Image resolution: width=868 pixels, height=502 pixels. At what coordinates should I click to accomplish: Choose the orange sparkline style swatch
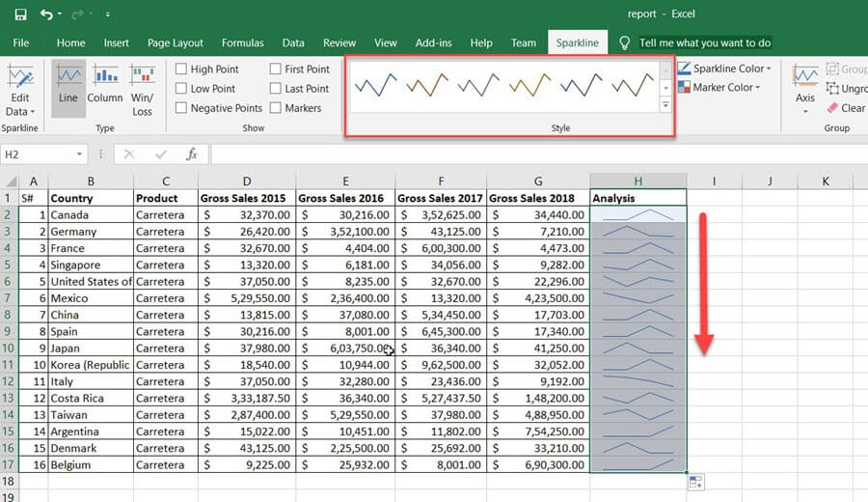click(424, 86)
